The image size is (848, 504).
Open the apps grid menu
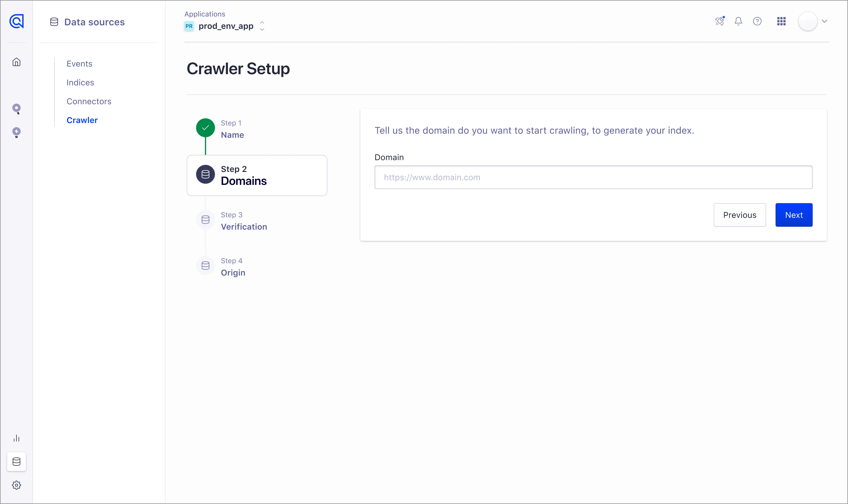pyautogui.click(x=781, y=21)
